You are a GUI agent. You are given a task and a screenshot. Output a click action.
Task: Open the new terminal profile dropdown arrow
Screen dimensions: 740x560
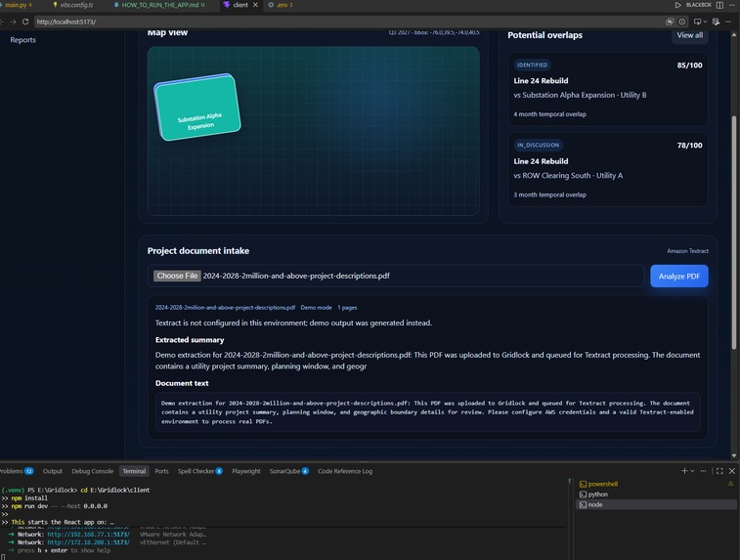tap(692, 471)
